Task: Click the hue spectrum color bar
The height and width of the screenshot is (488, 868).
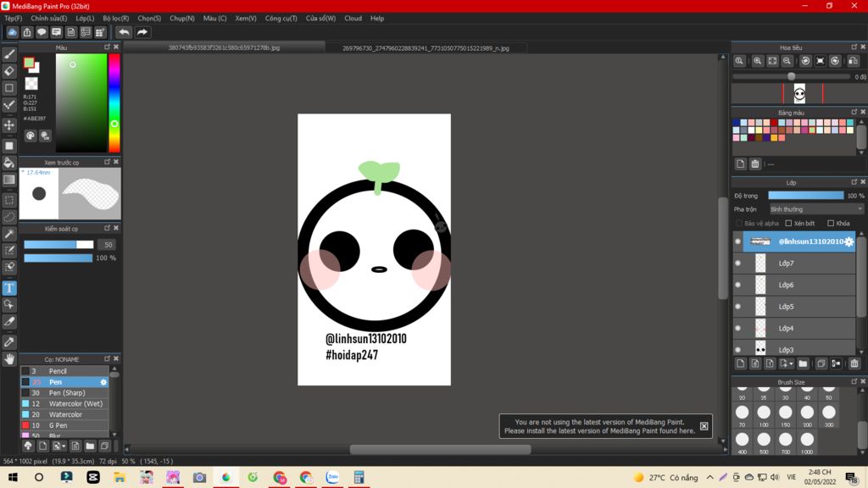Action: [114, 103]
